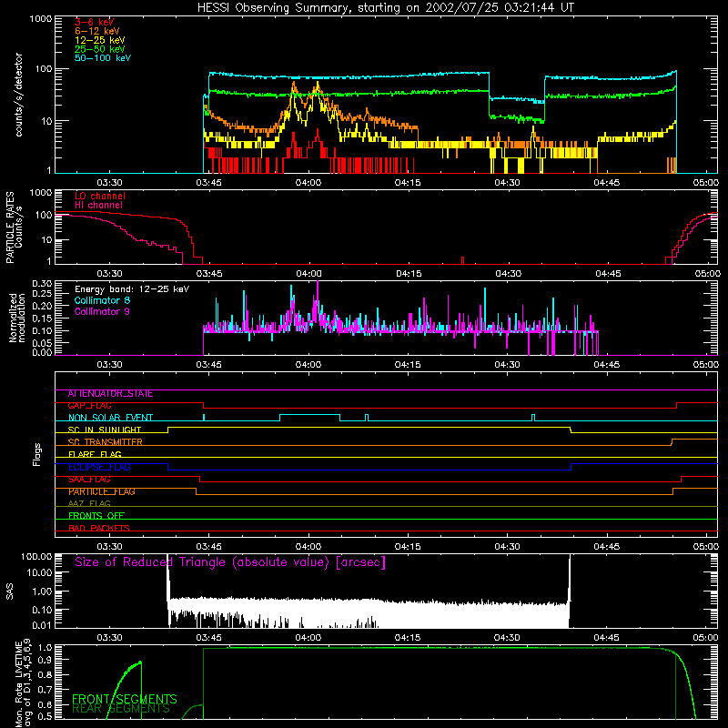Viewport: 728px width, 728px height.
Task: Select the HI channel legend label
Action: [x=98, y=206]
